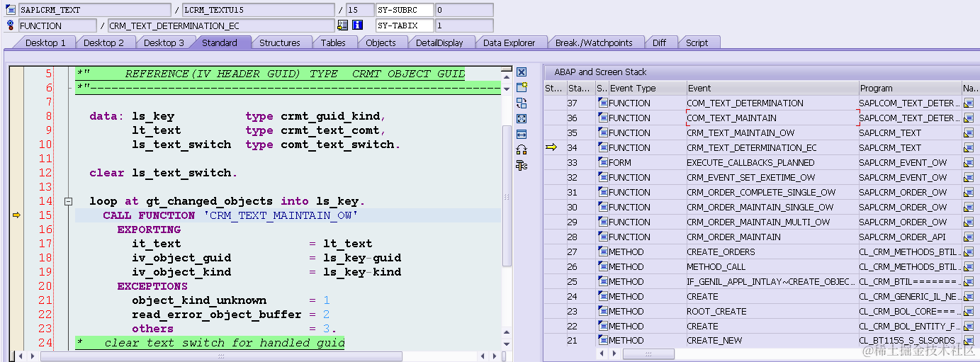
Task: Open the Data Explorer tab
Action: 509,43
